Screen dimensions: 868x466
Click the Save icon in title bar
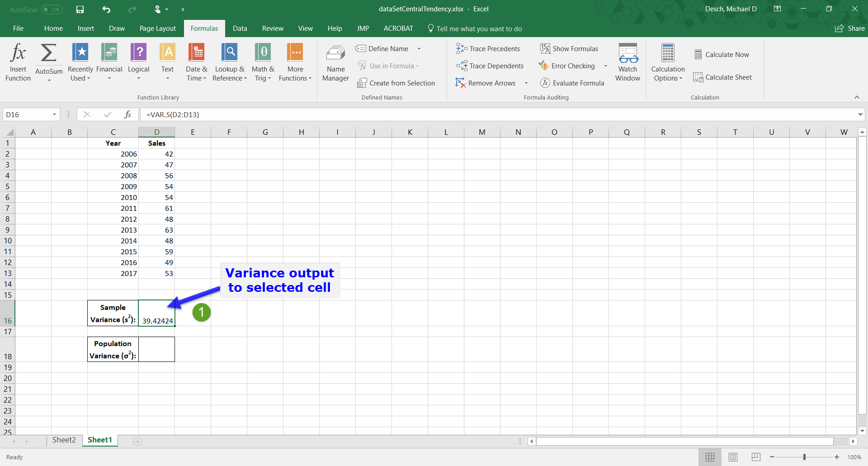click(x=80, y=9)
